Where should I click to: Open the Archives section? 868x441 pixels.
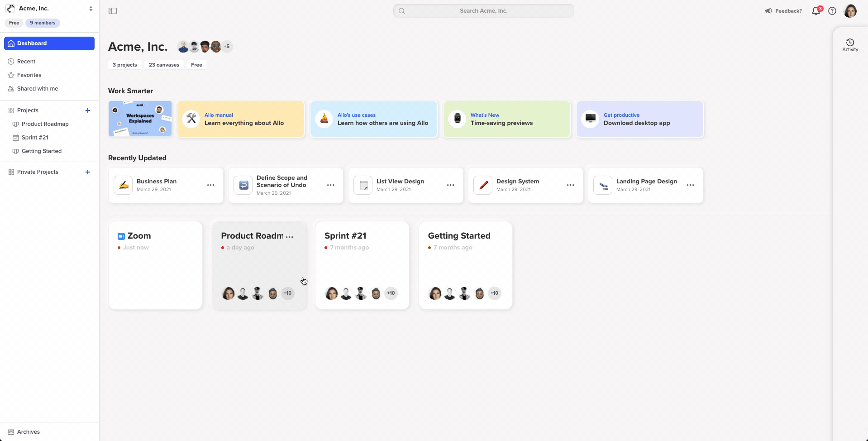point(28,431)
